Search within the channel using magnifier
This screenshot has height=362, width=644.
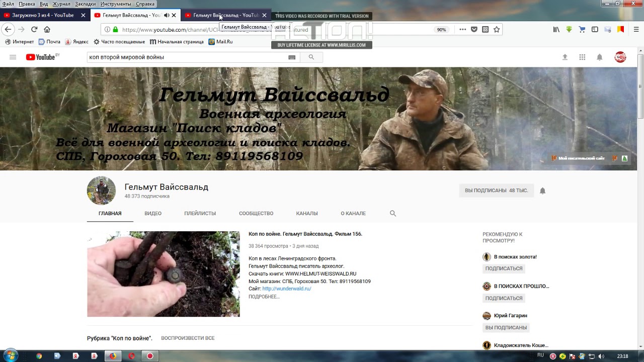(x=393, y=213)
